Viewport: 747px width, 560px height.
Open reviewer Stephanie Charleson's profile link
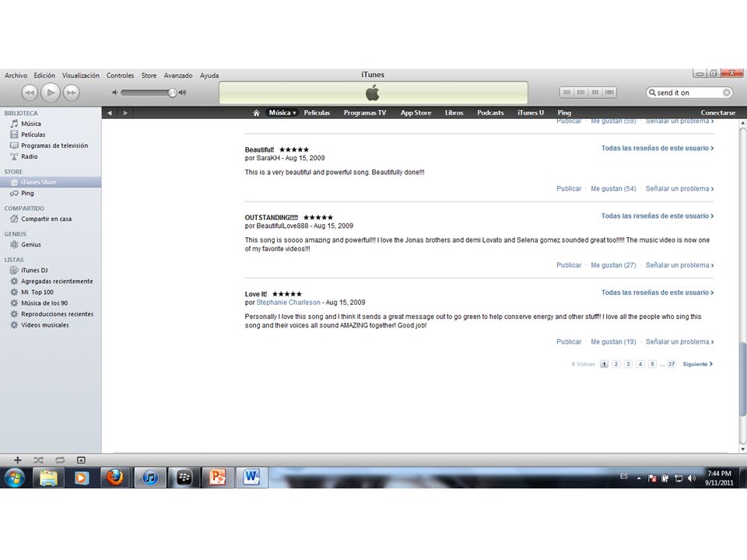coord(288,303)
